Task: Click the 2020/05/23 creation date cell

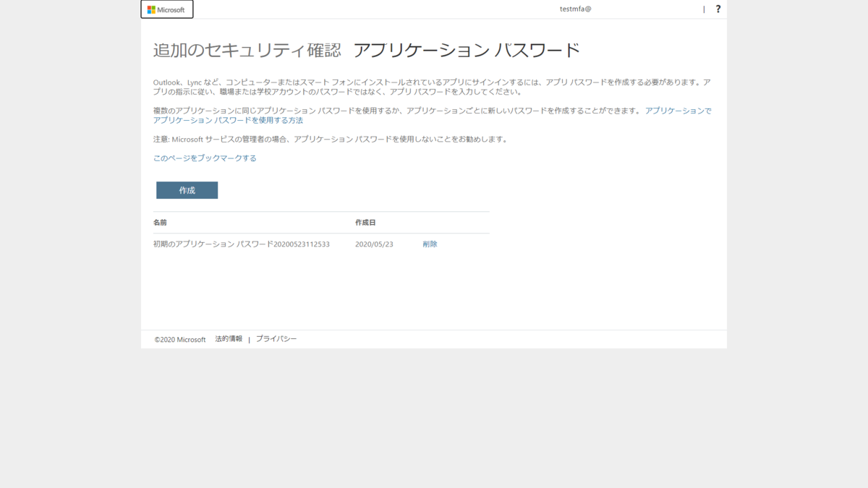Action: click(x=374, y=244)
